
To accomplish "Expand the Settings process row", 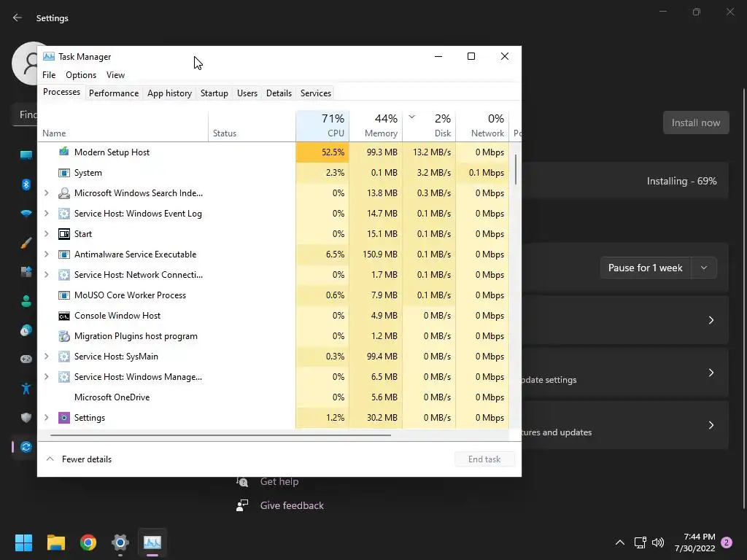I will [x=46, y=418].
